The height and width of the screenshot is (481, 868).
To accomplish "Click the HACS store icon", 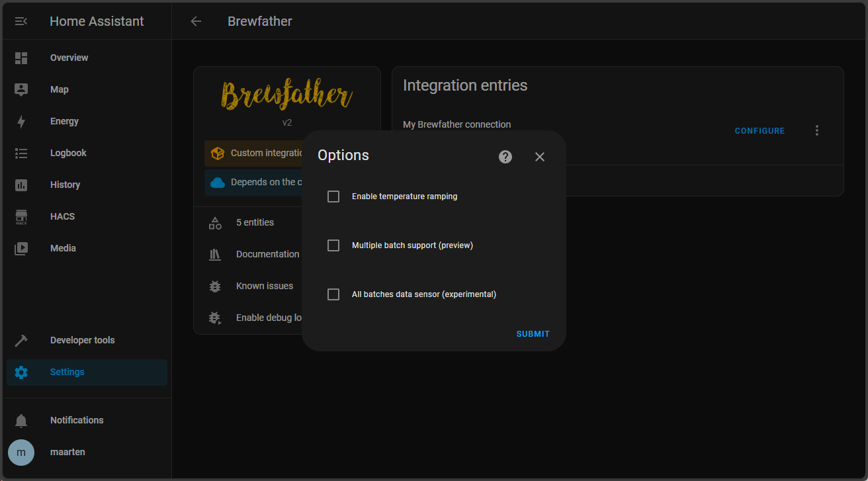I will coord(21,216).
